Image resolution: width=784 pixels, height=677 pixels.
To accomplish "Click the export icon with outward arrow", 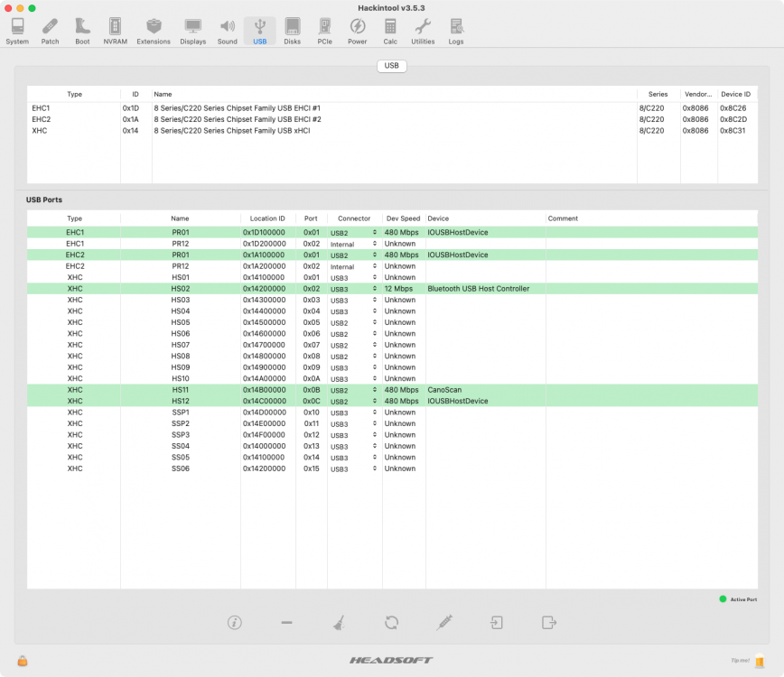I will 549,623.
